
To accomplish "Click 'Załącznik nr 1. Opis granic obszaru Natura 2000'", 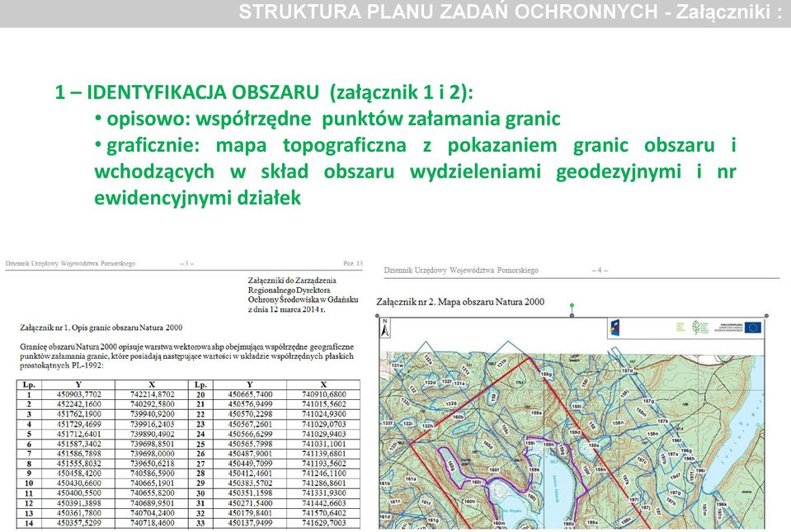I will [x=101, y=327].
